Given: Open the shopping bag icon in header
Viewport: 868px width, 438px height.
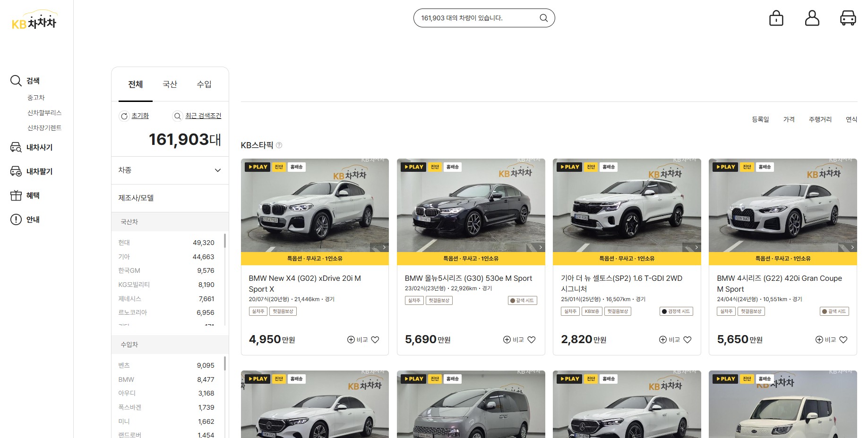Looking at the screenshot, I should coord(776,18).
